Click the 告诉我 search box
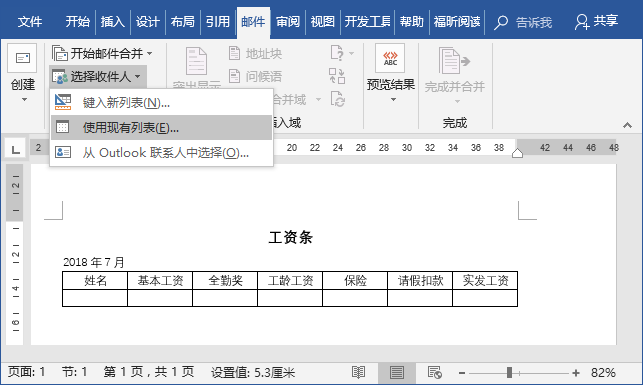643x385 pixels. click(523, 22)
